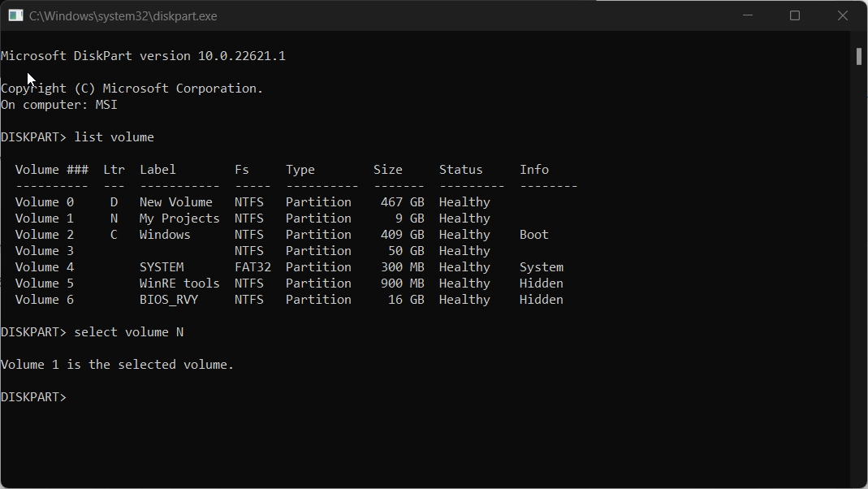Click the '9 GB' size value
This screenshot has width=868, height=489.
410,219
